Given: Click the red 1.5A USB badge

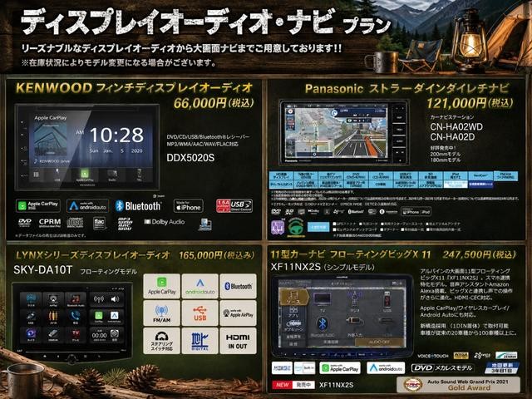Looking at the screenshot, I should 234,205.
